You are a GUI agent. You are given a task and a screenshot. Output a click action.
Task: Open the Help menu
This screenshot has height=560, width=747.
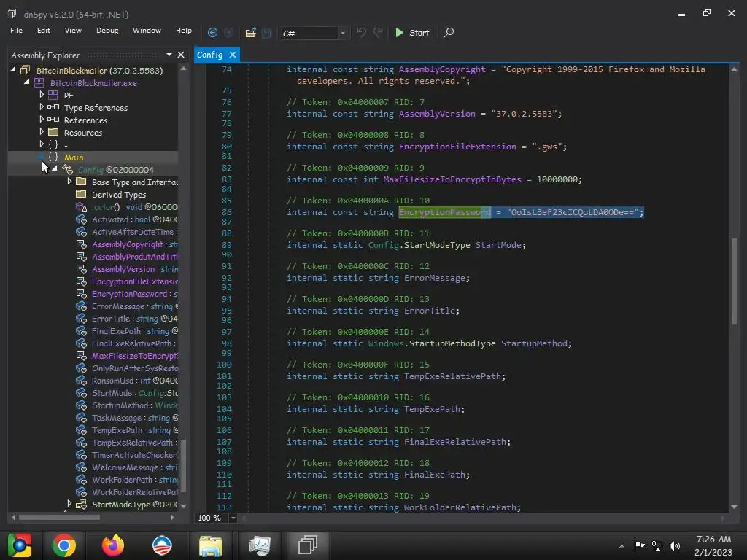183,30
